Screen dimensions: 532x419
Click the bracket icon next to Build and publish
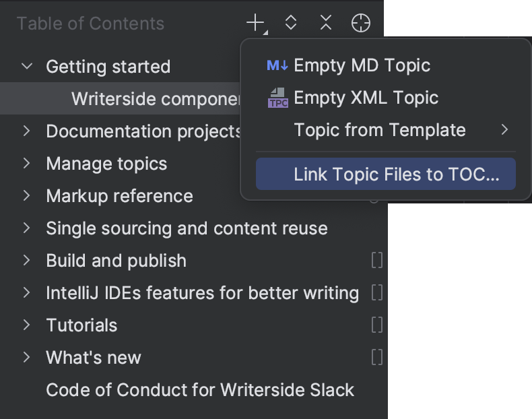click(x=377, y=261)
